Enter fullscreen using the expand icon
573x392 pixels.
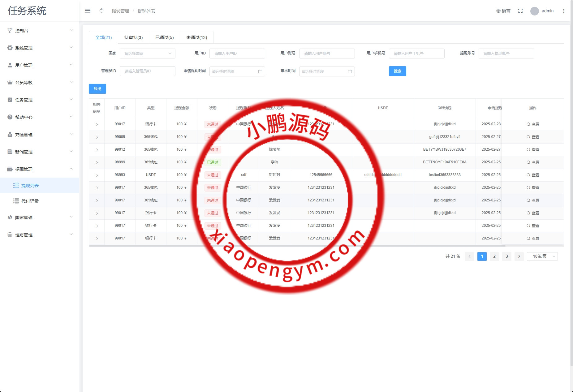[520, 11]
